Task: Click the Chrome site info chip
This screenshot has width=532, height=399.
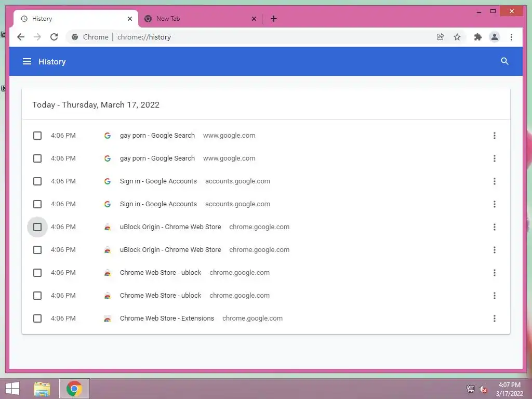Action: 90,37
